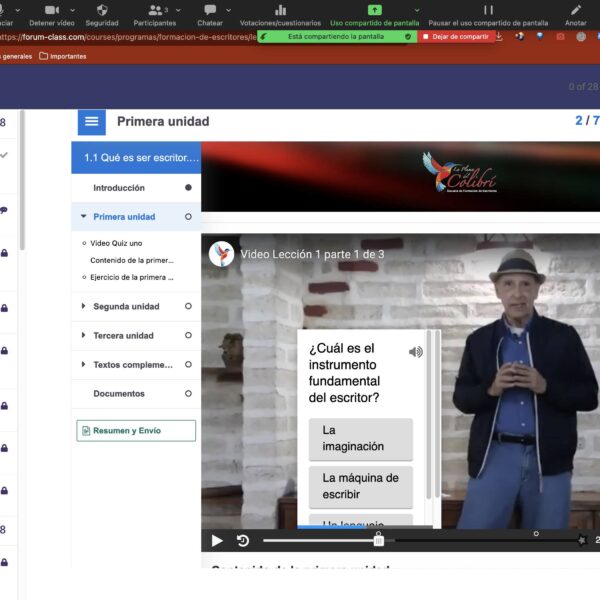This screenshot has width=600, height=600.
Task: Toggle the Introducción completion circle
Action: pyautogui.click(x=188, y=188)
